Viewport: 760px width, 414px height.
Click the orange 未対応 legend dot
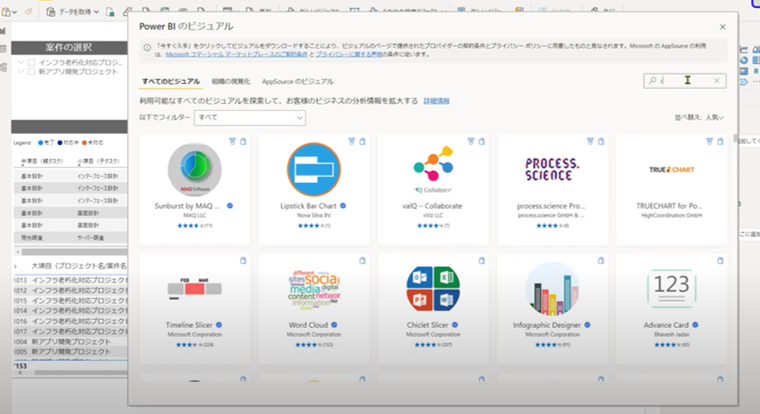point(84,143)
